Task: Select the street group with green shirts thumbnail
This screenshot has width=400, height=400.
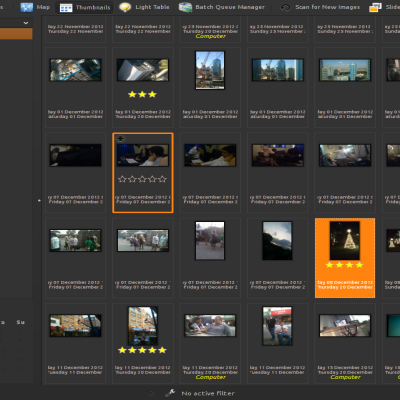Action: [x=75, y=240]
